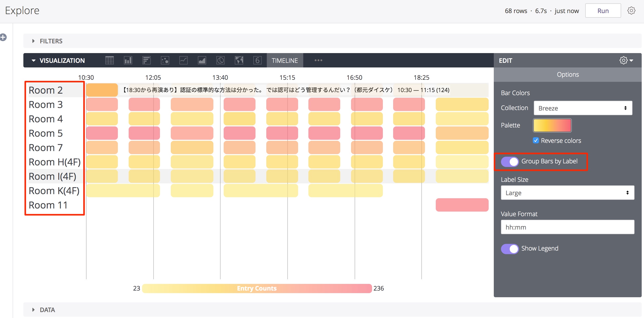Click the Run button
Viewport: 644px width, 318px height.
pos(603,11)
